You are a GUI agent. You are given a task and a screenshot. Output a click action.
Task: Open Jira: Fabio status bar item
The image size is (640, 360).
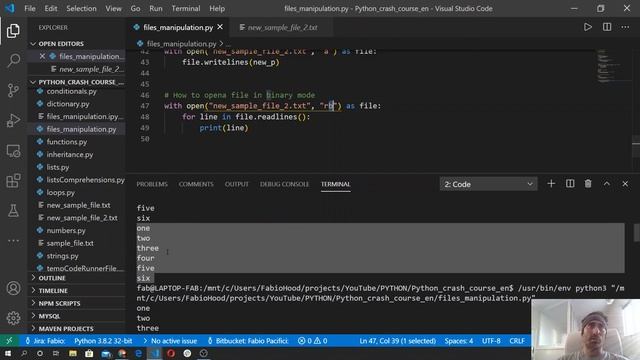pyautogui.click(x=45, y=340)
